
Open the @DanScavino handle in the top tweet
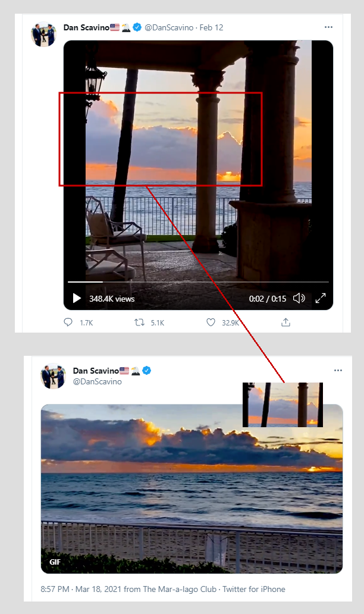(x=169, y=27)
